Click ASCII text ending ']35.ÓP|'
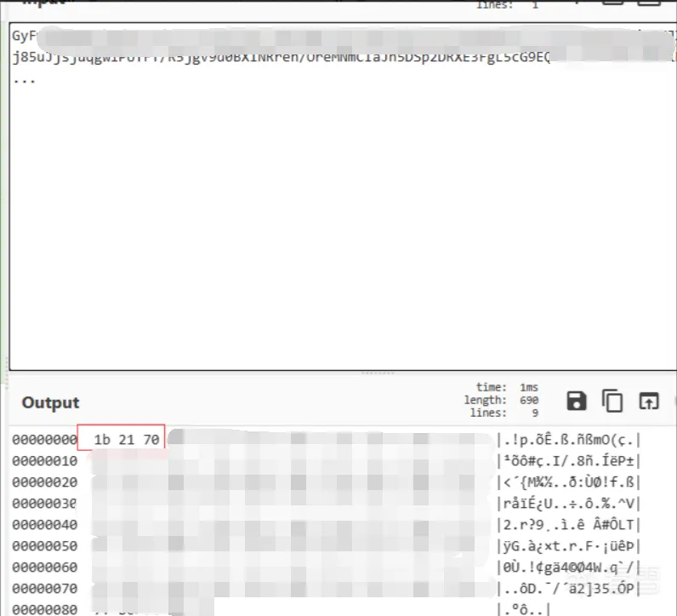677x616 pixels. pyautogui.click(x=568, y=588)
